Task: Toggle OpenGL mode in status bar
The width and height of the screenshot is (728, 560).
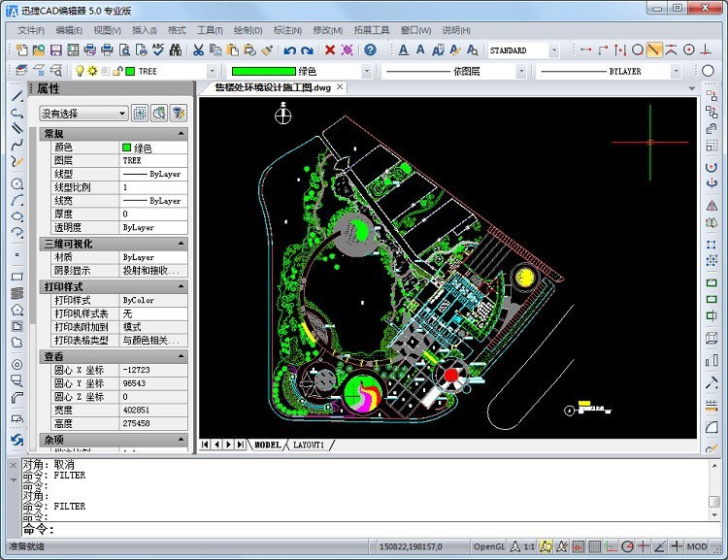Action: [488, 547]
